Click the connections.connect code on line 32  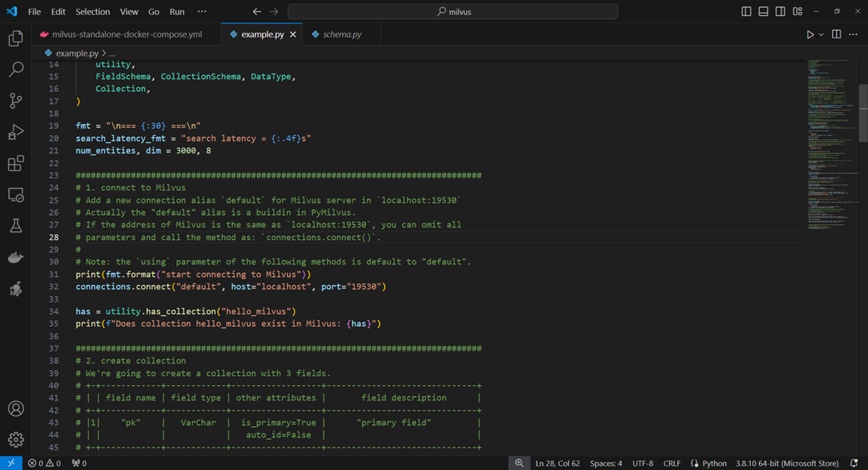[x=124, y=287]
